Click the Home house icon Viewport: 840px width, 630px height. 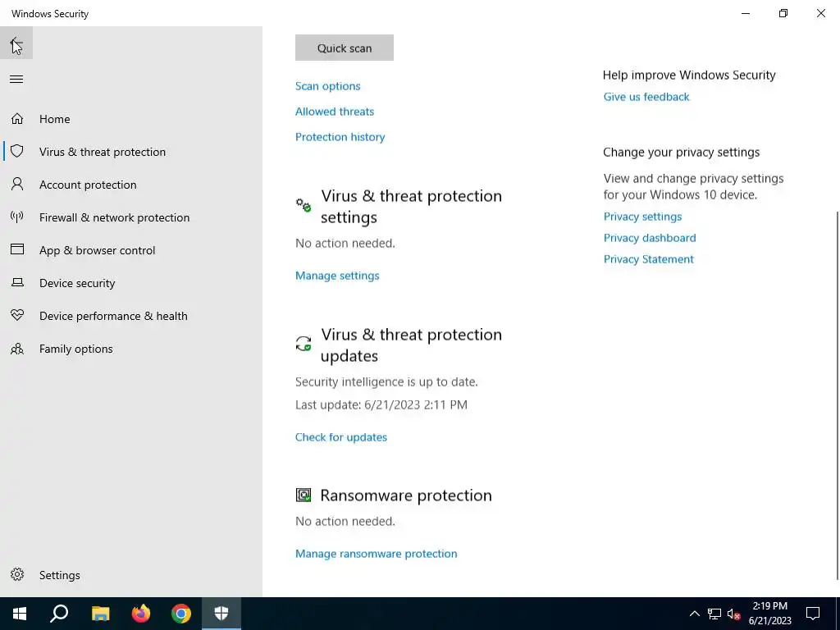point(17,118)
